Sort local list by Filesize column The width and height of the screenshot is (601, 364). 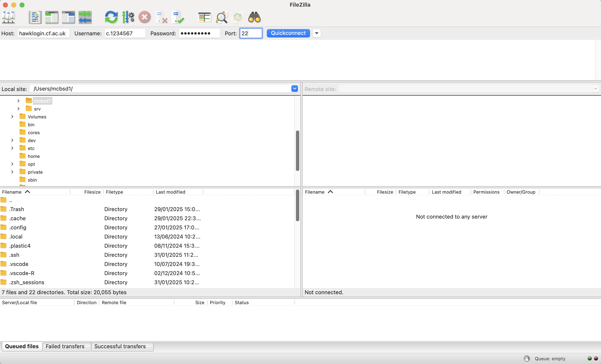(87, 192)
